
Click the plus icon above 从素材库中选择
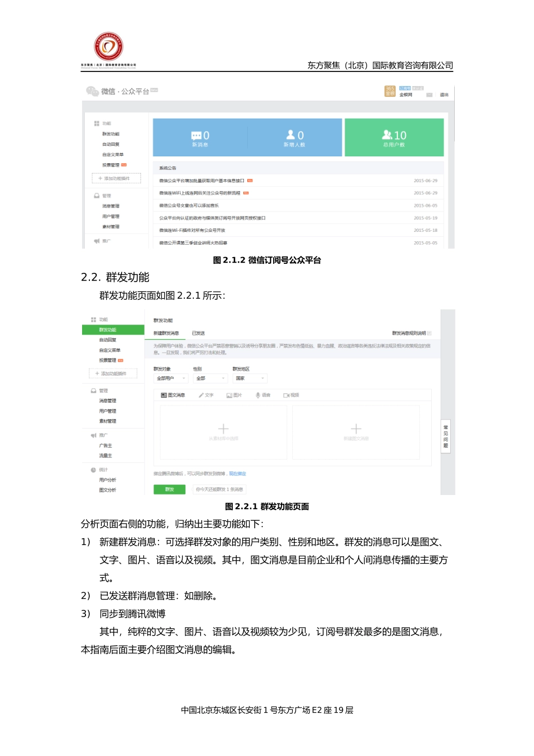coord(223,429)
